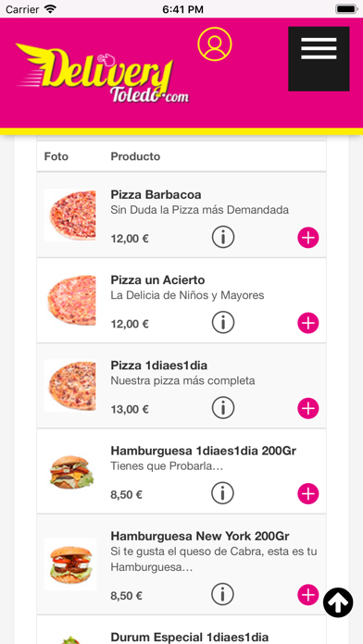Open the user account profile icon
Viewport: 363px width, 644px height.
[x=215, y=43]
